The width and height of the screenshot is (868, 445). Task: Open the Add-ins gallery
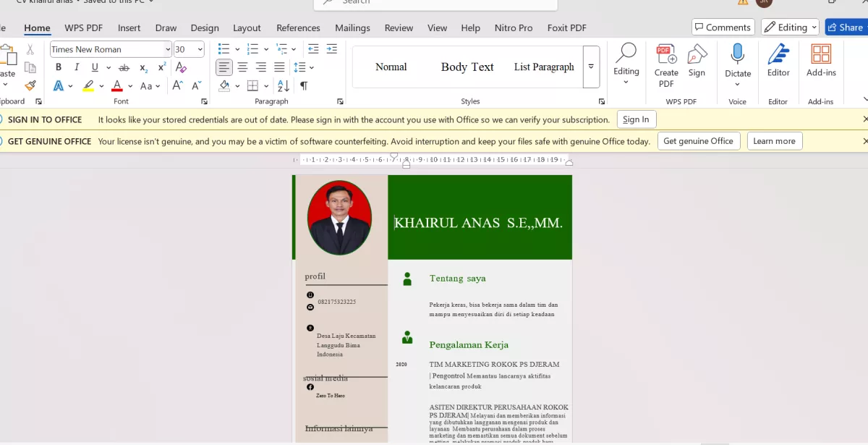[x=821, y=61]
